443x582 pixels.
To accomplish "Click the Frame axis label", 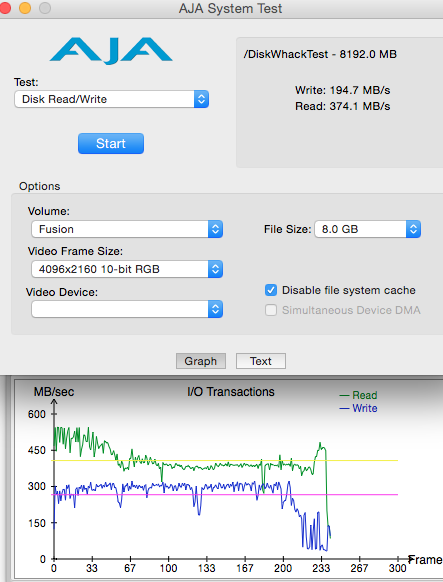I will (x=425, y=559).
